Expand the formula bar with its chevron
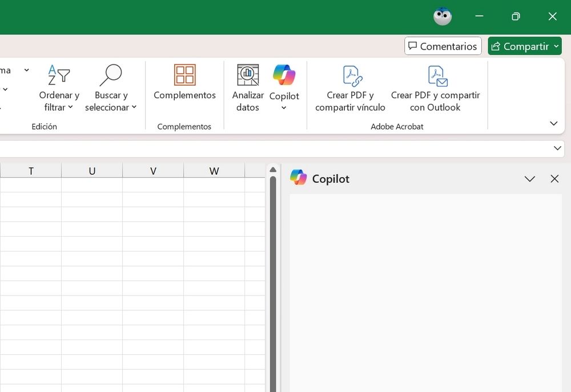Viewport: 571px width, 392px height. 558,148
